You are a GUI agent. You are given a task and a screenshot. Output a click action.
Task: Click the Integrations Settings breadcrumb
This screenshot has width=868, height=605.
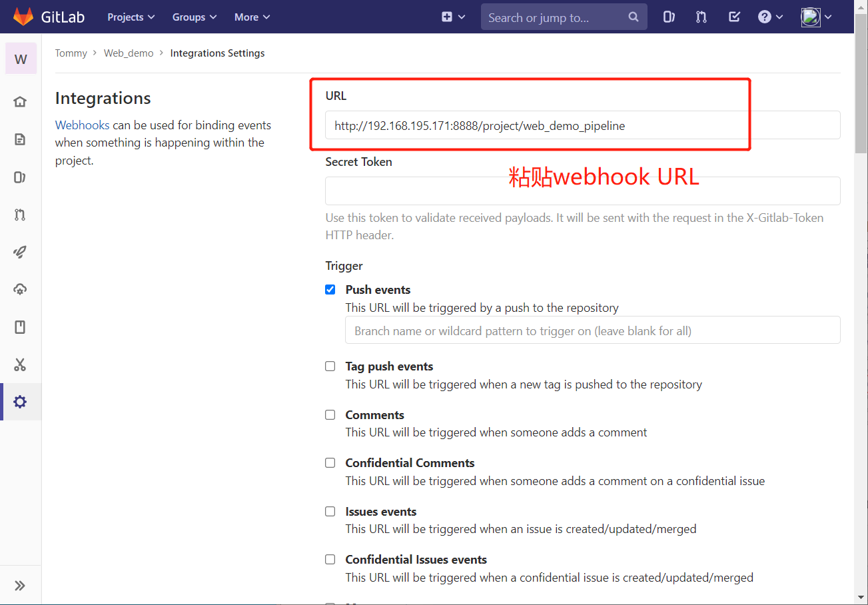pos(217,53)
